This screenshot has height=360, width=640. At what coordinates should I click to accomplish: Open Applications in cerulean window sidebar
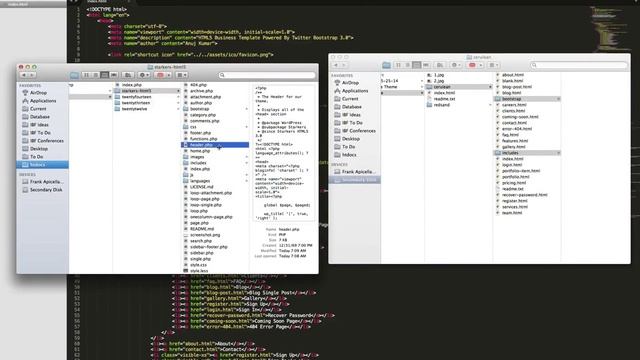[355, 91]
